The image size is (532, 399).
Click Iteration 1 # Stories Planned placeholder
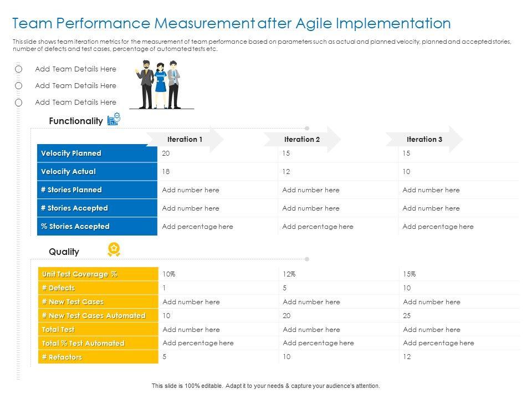point(191,190)
